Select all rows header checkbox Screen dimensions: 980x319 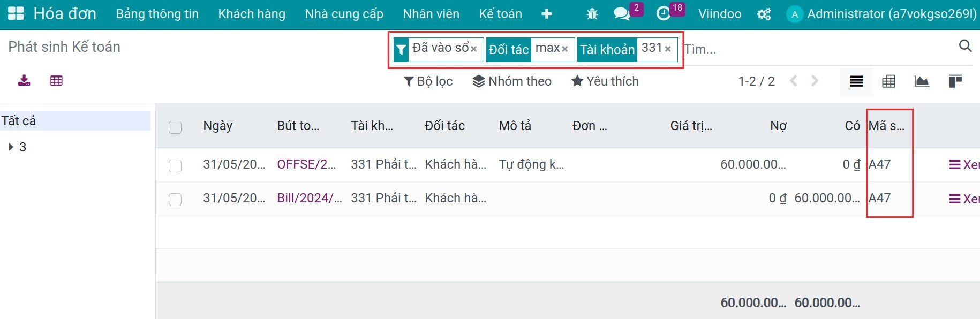(175, 127)
